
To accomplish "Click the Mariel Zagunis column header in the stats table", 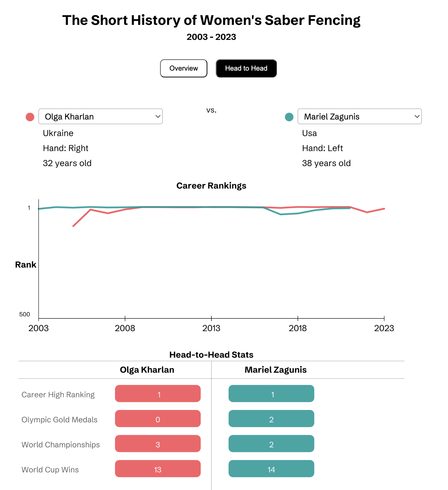I will click(275, 370).
